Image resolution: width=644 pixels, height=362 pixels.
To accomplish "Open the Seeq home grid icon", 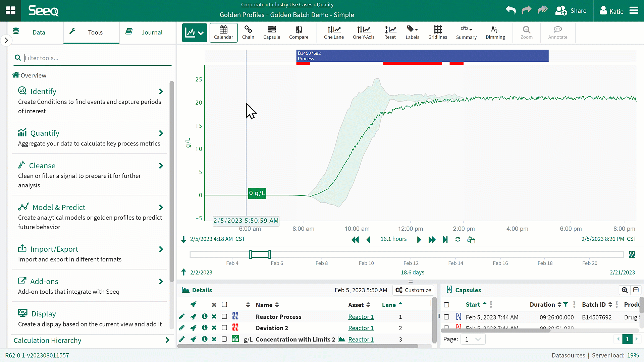I will 10,11.
